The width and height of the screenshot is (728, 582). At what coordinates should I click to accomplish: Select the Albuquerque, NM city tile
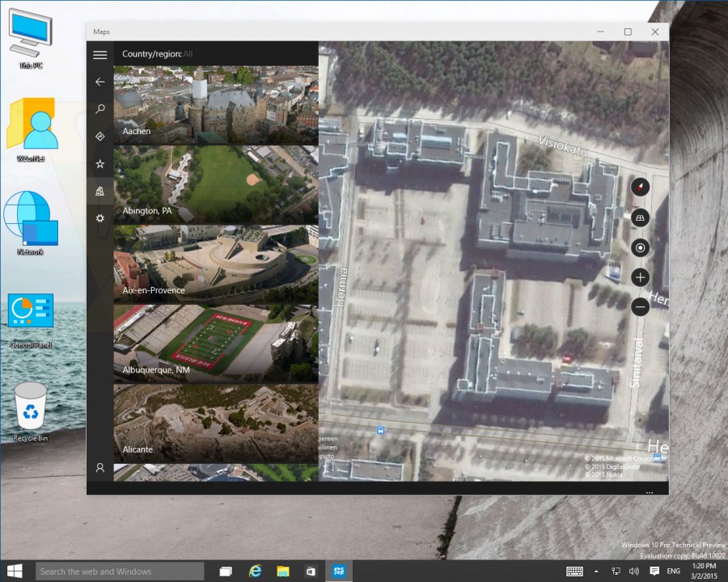(216, 344)
